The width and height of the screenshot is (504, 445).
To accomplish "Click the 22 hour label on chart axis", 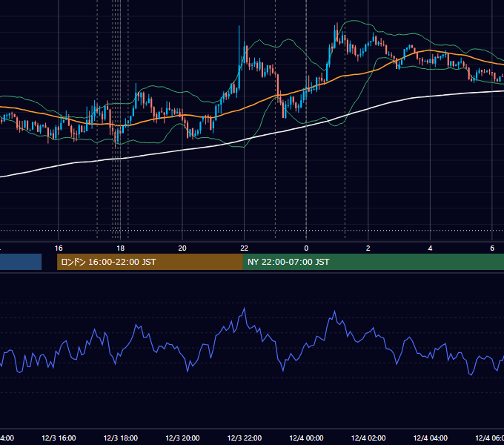I will click(245, 248).
